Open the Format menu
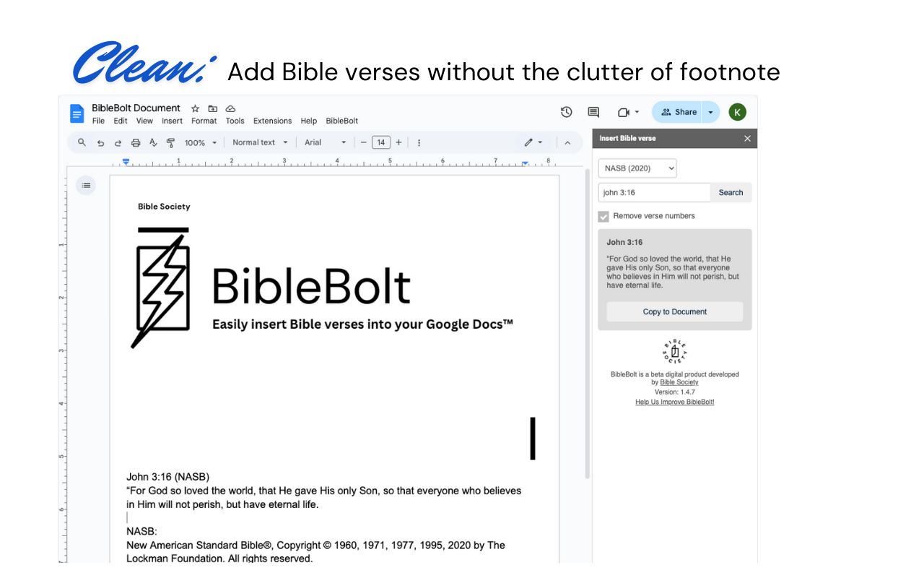This screenshot has height=578, width=924. 204,121
